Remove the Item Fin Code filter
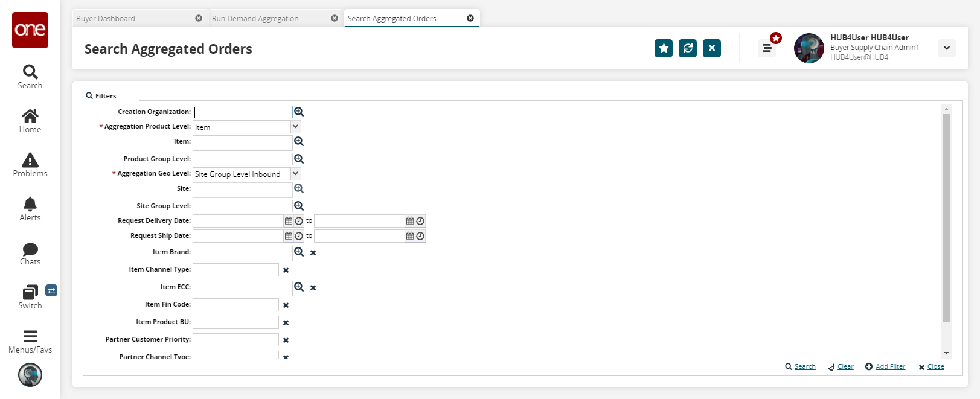The height and width of the screenshot is (399, 980). pyautogui.click(x=286, y=305)
